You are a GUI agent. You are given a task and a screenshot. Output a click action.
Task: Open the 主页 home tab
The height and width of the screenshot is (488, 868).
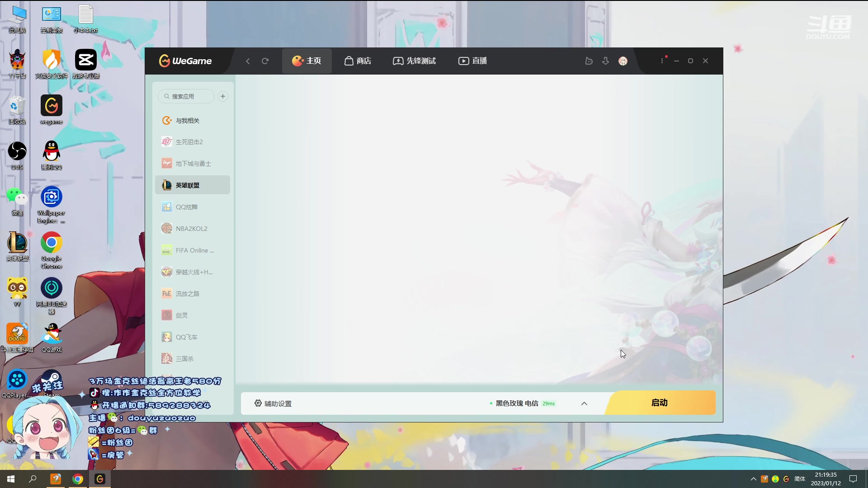(x=307, y=61)
